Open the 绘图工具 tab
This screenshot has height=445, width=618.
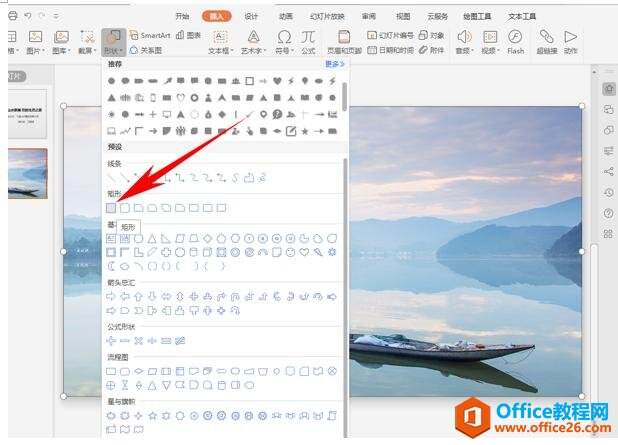(x=477, y=16)
